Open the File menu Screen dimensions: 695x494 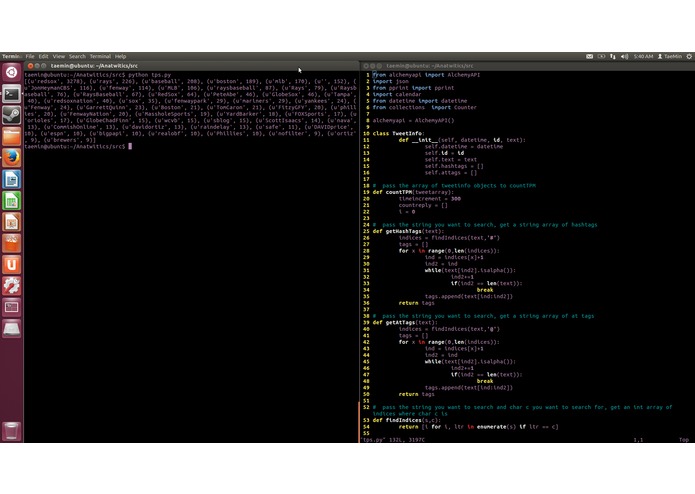pos(30,56)
